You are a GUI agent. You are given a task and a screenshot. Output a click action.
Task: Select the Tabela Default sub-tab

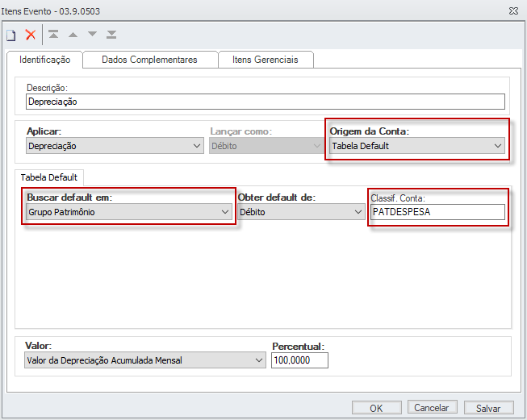click(x=49, y=177)
